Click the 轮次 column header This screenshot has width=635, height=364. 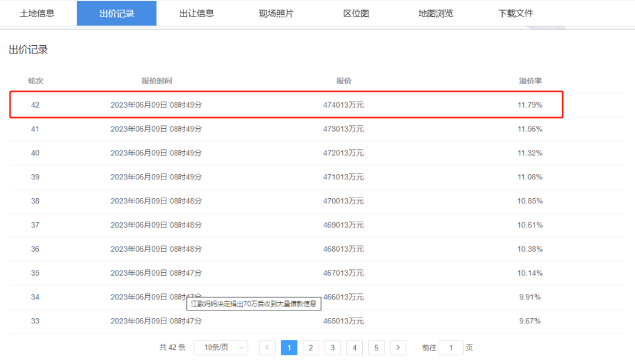36,81
